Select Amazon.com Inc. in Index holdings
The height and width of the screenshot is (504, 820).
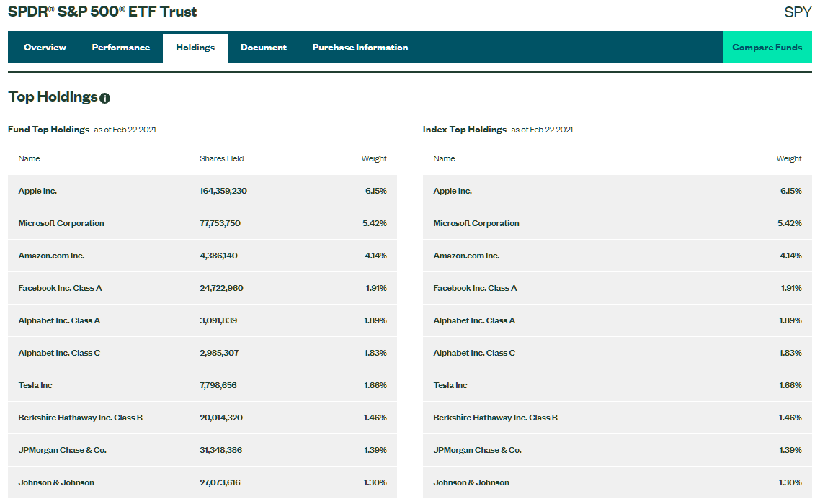(x=466, y=256)
